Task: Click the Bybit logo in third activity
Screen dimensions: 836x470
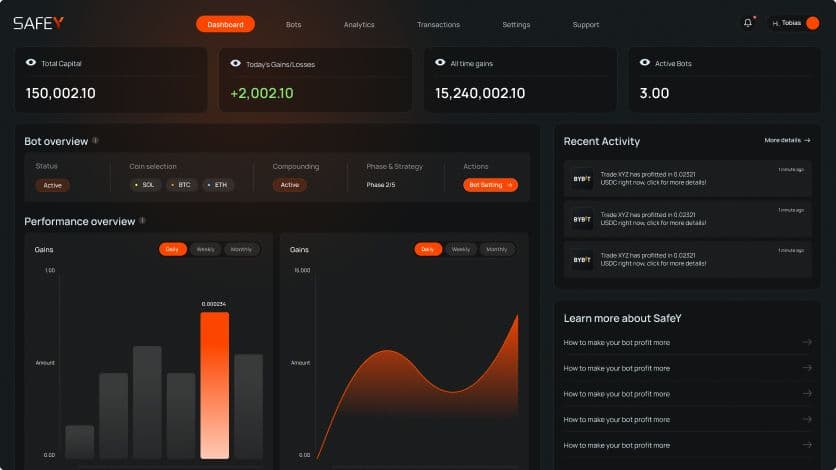Action: 582,259
